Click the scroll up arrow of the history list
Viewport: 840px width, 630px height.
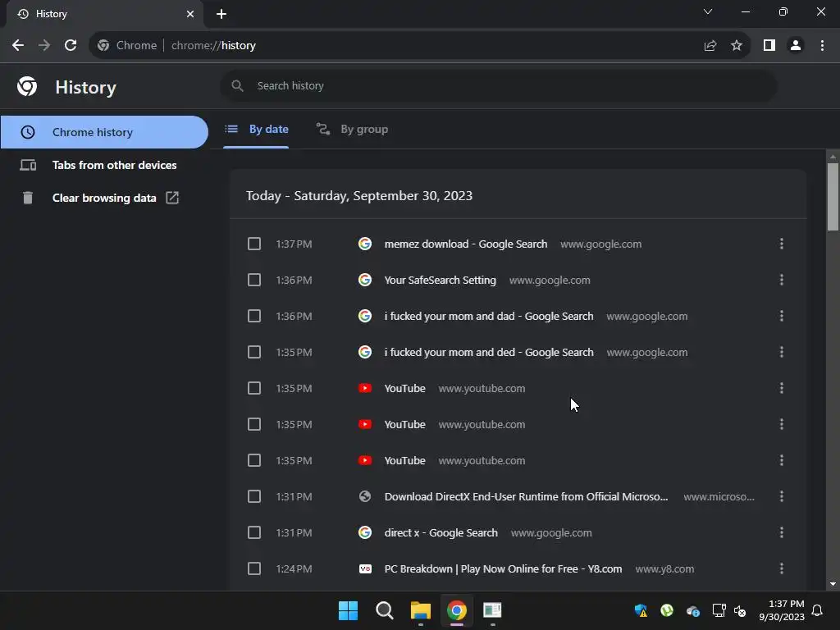pyautogui.click(x=833, y=157)
